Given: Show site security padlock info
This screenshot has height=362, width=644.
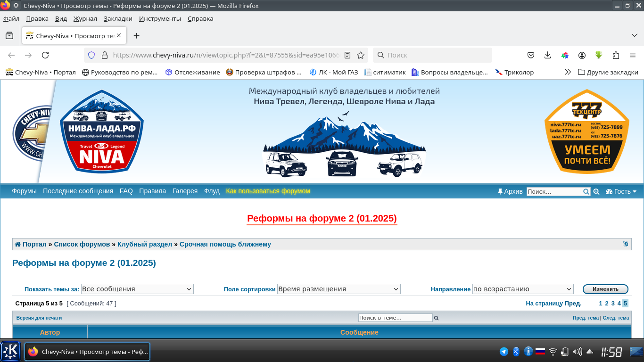Looking at the screenshot, I should pyautogui.click(x=104, y=55).
